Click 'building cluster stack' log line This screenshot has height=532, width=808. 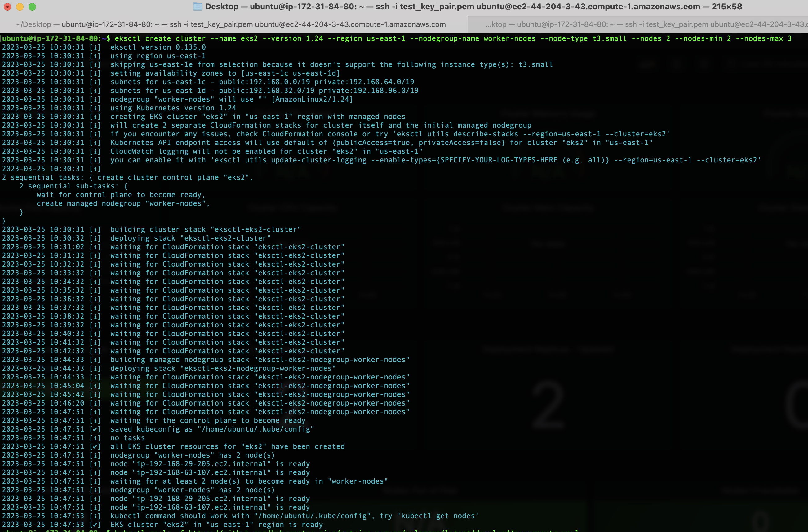205,229
